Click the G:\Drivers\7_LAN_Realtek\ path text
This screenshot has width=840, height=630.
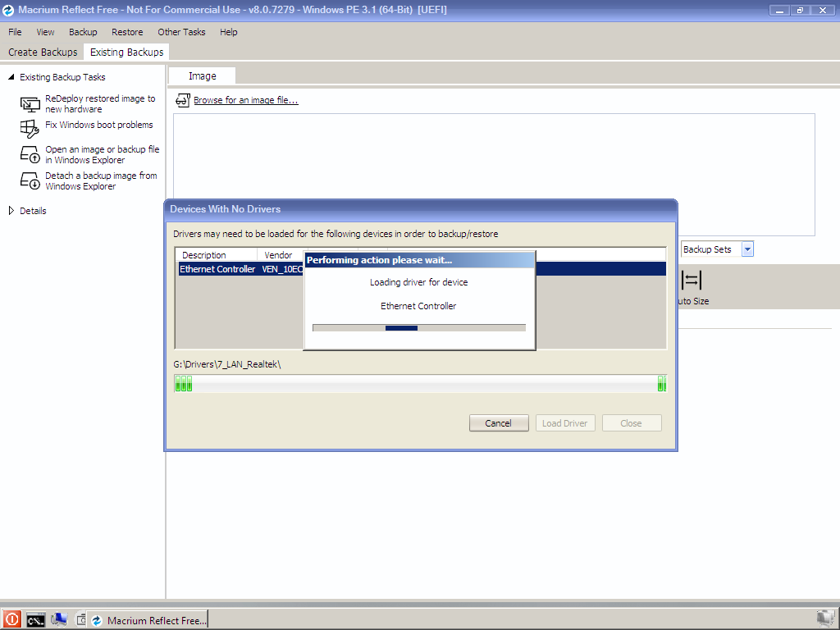227,364
